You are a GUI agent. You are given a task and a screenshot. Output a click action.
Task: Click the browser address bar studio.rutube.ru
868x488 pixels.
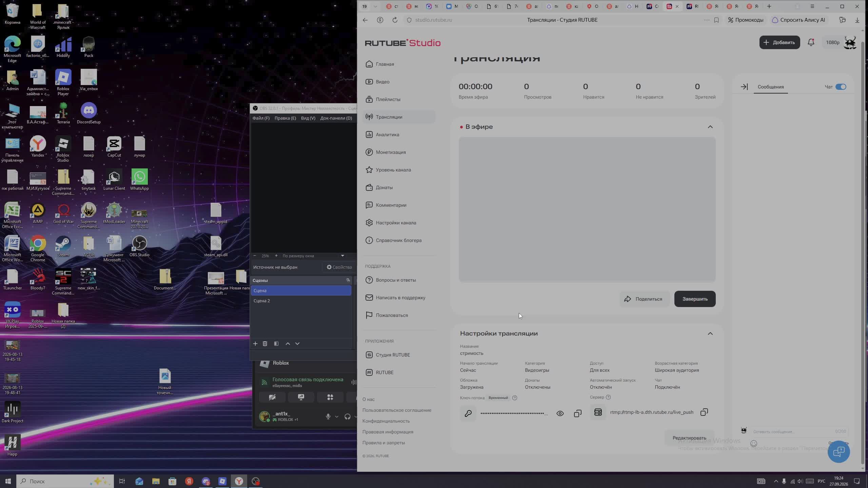point(433,20)
